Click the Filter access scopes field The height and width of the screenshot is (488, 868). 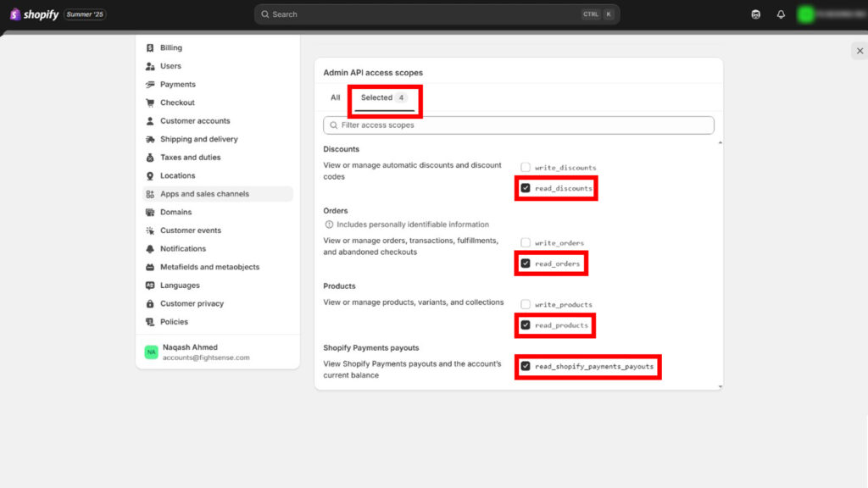click(519, 125)
